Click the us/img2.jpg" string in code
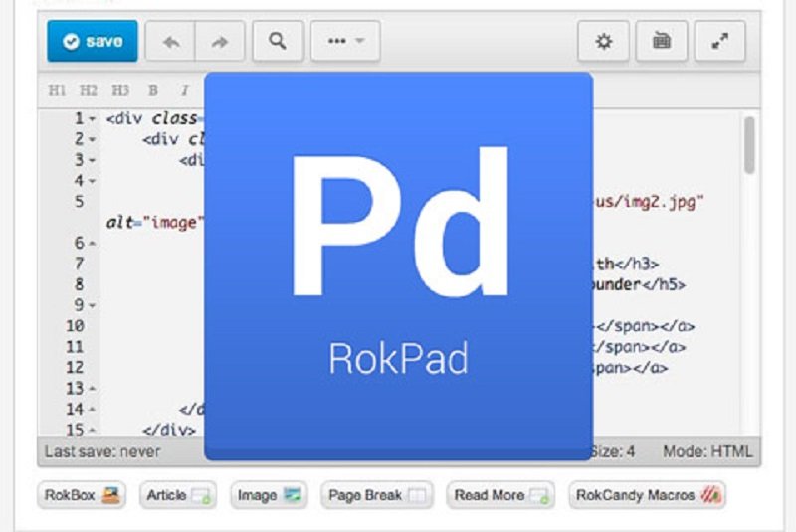 pos(650,202)
